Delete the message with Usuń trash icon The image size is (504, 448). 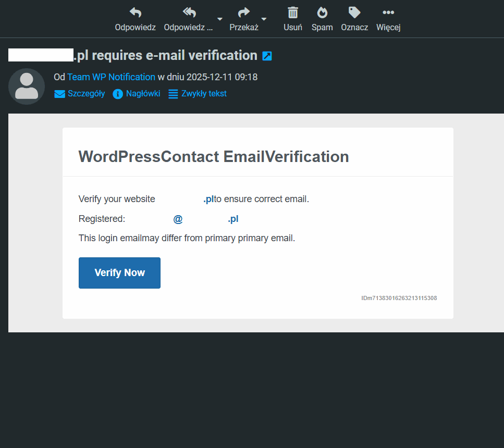pyautogui.click(x=293, y=13)
